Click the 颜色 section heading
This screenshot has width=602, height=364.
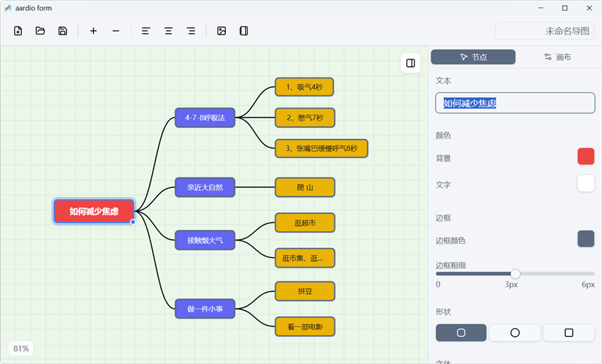(x=443, y=135)
